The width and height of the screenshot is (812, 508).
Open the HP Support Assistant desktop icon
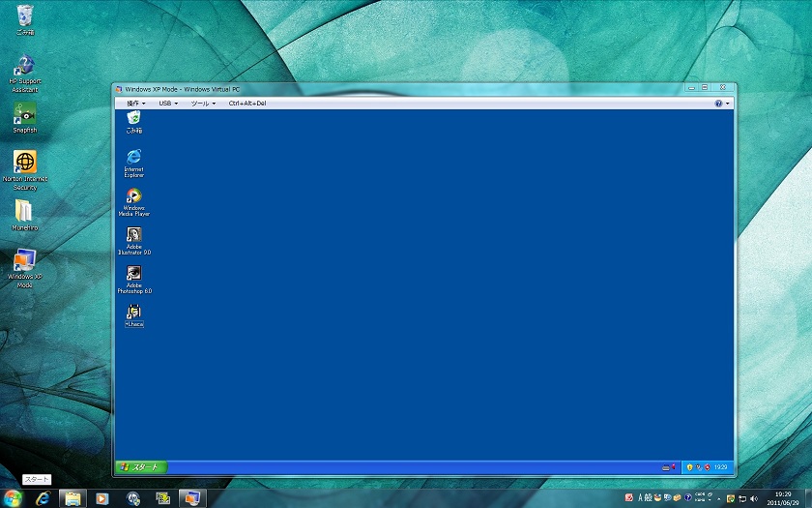tap(25, 74)
